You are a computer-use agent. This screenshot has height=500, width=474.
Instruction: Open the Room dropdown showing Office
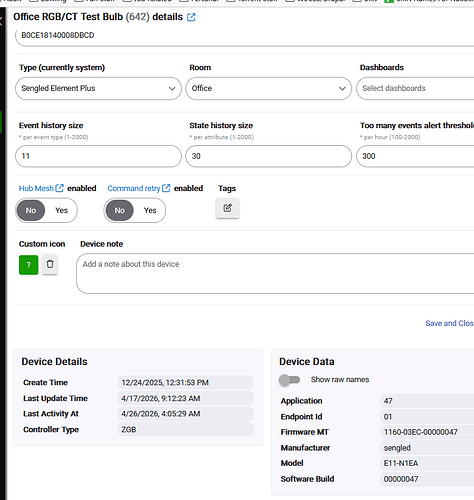(x=268, y=88)
